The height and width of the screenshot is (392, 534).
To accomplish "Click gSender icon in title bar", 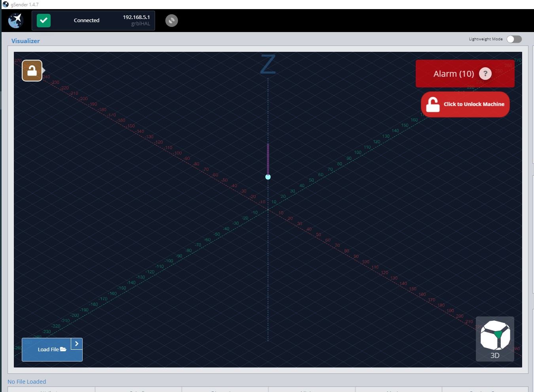I will click(x=6, y=4).
